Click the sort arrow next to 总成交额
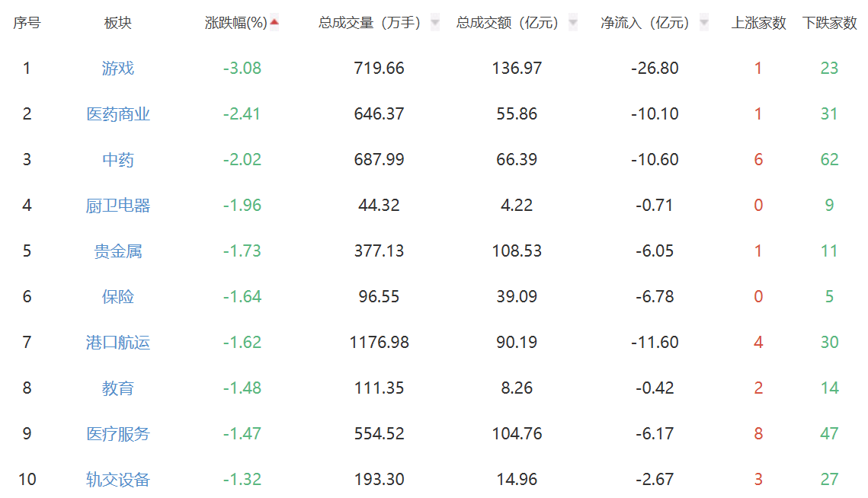 [x=573, y=23]
